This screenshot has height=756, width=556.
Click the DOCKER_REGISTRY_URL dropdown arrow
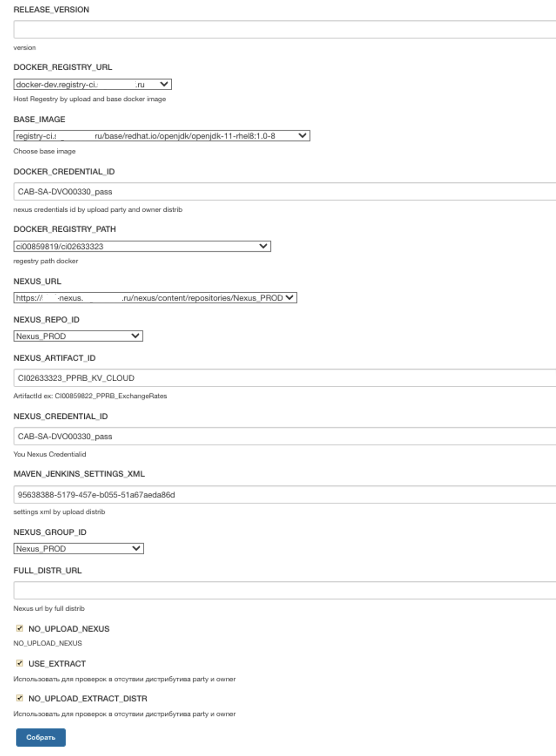[164, 84]
